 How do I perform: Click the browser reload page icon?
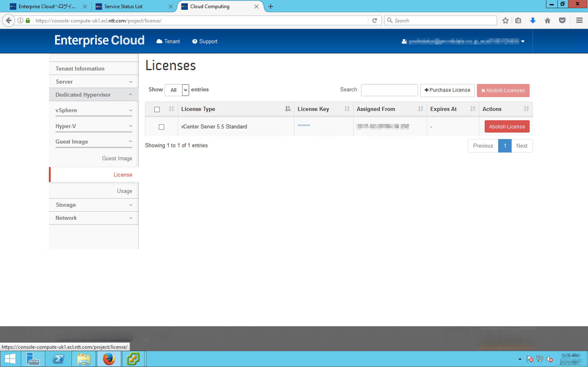click(x=374, y=21)
